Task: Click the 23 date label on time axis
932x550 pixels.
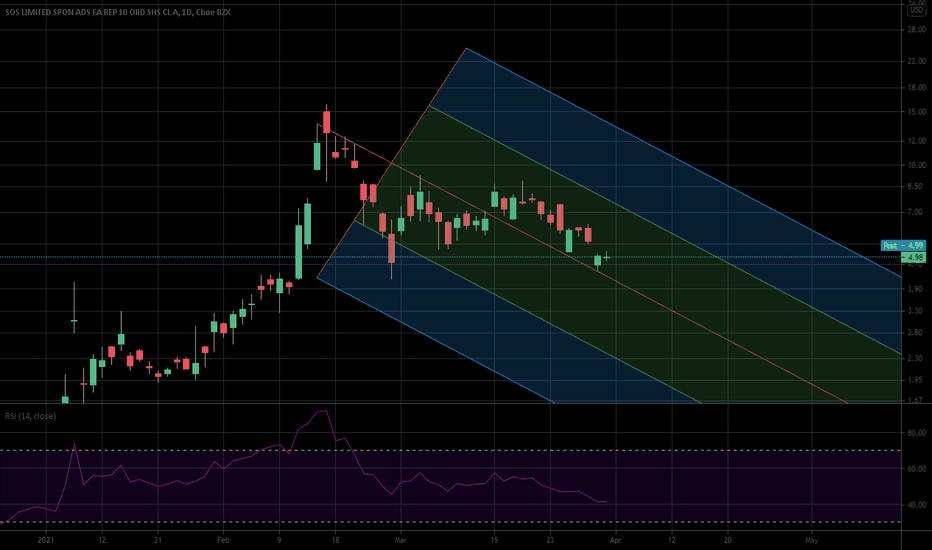Action: pyautogui.click(x=550, y=540)
